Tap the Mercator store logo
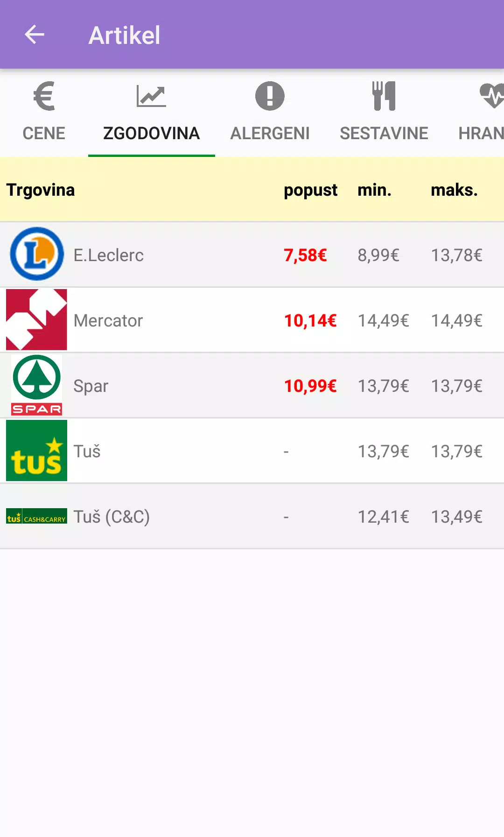The height and width of the screenshot is (837, 504). [x=36, y=319]
